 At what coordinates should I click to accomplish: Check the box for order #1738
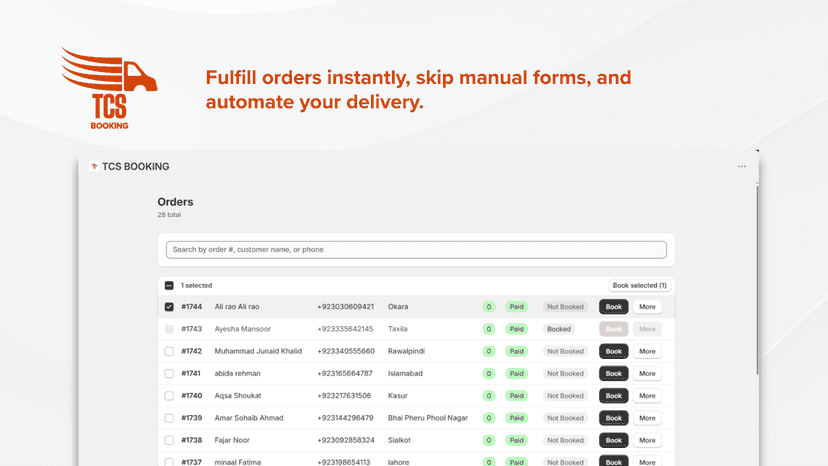(x=169, y=440)
